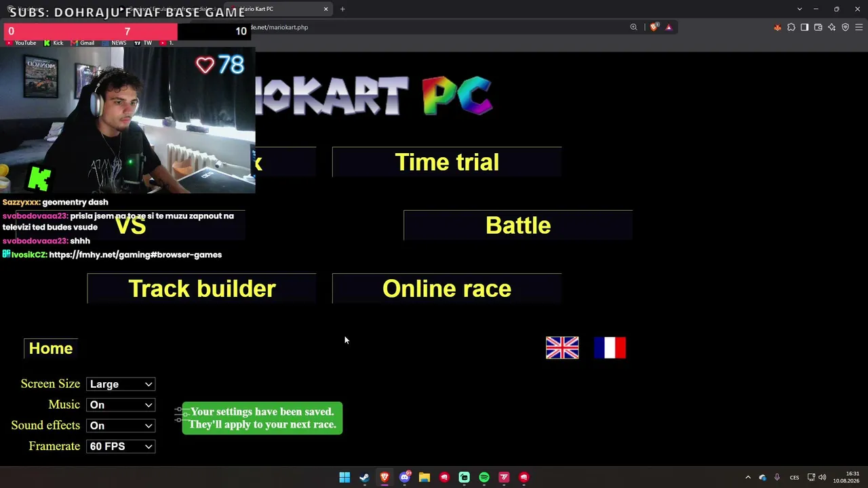Viewport: 868px width, 488px height.
Task: Open the YouTube bookmark
Action: click(x=21, y=43)
